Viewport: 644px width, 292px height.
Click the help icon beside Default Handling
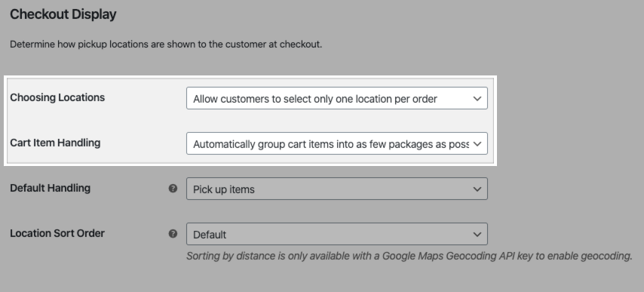(173, 188)
